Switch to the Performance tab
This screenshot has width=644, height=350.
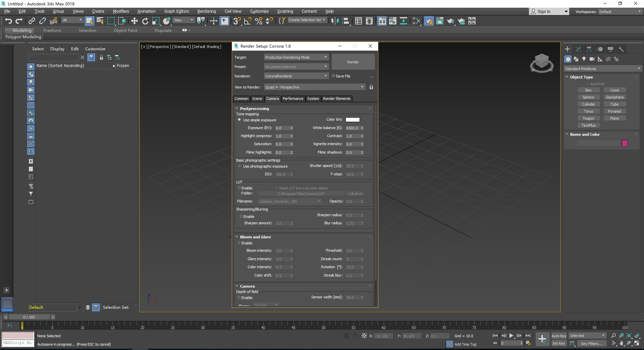(x=293, y=99)
